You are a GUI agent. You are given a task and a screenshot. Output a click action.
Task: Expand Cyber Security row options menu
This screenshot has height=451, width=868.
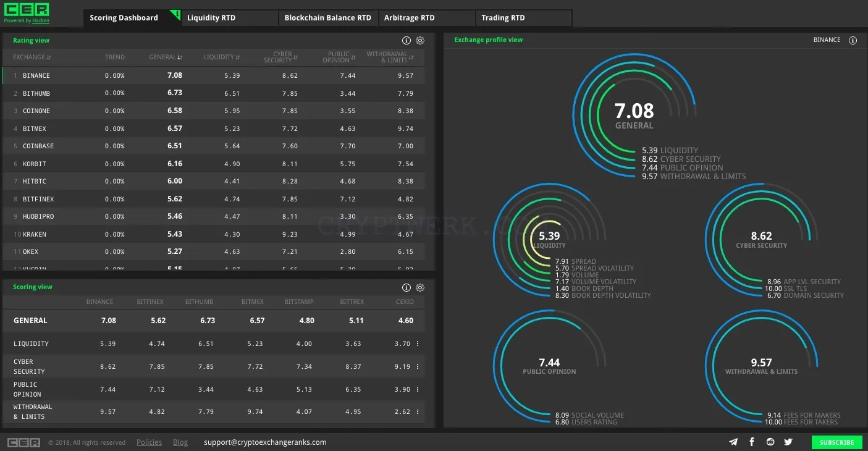[418, 366]
